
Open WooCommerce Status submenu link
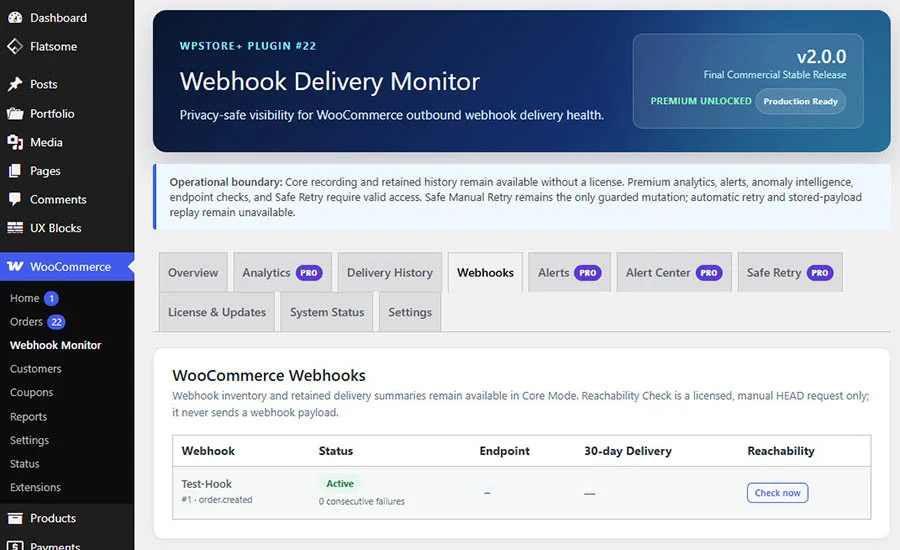point(25,463)
